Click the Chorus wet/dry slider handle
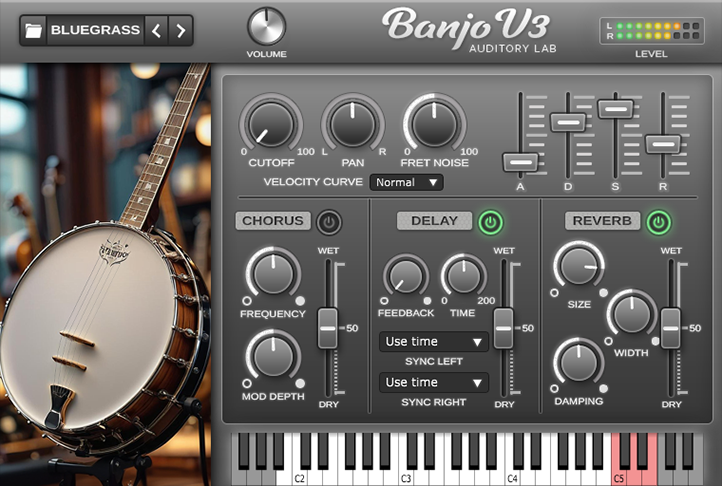The image size is (722, 486). [x=328, y=327]
